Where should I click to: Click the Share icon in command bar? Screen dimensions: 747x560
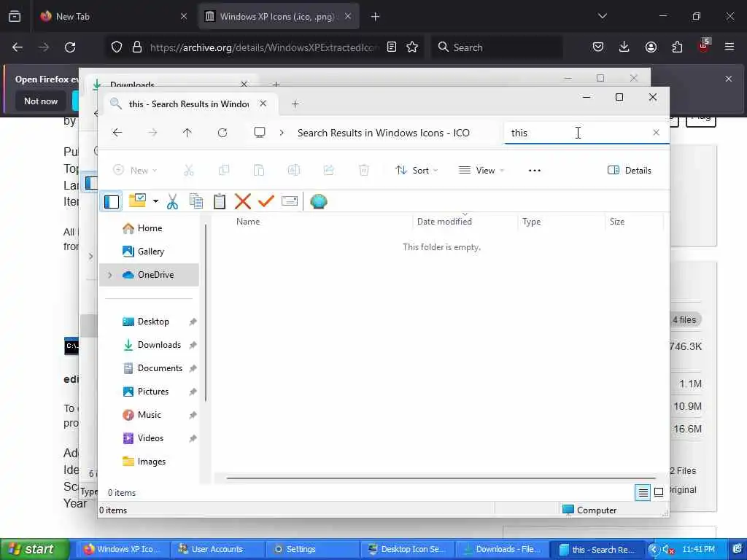pyautogui.click(x=329, y=170)
